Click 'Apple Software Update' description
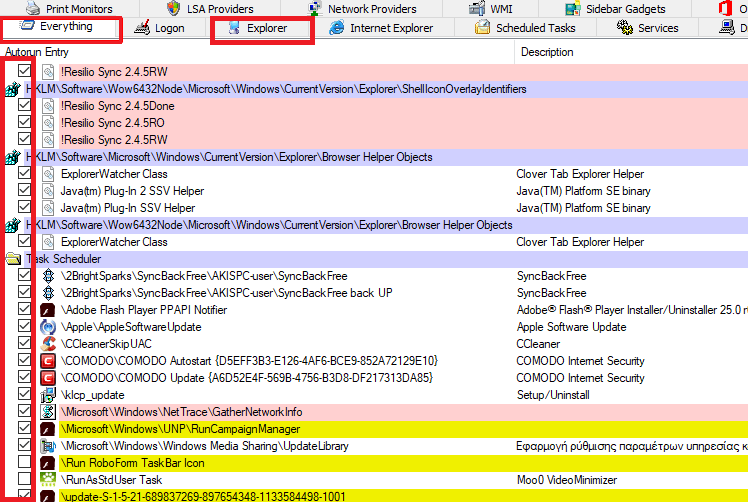The width and height of the screenshot is (748, 502). pyautogui.click(x=571, y=327)
